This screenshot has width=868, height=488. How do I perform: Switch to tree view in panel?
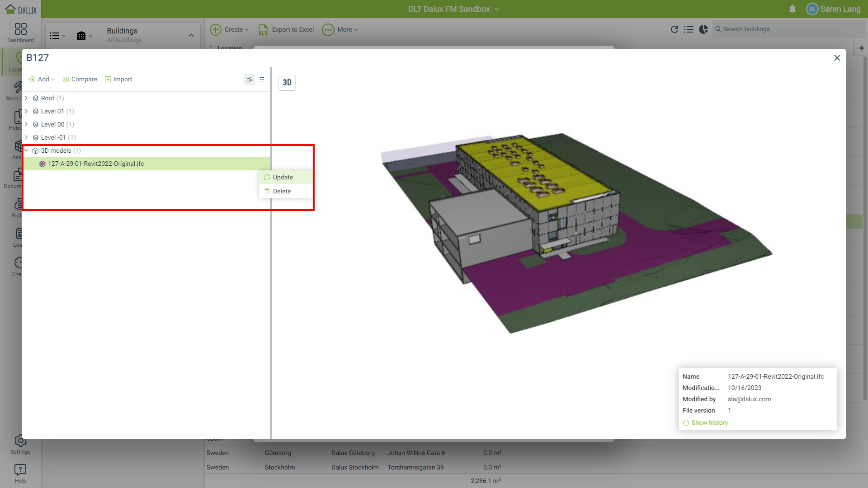click(250, 80)
